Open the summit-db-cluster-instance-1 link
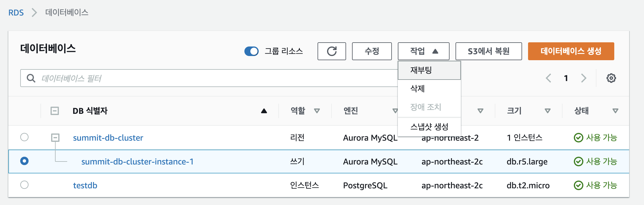The height and width of the screenshot is (205, 644). pos(137,161)
